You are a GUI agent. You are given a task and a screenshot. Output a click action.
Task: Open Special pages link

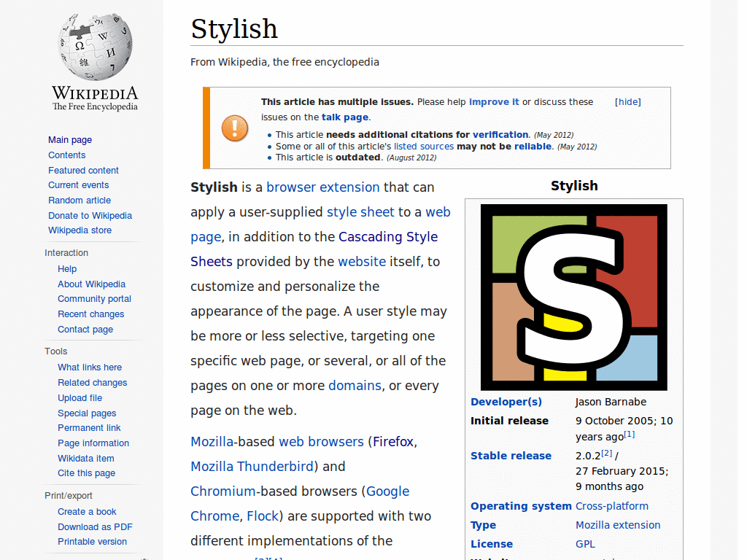(x=87, y=413)
